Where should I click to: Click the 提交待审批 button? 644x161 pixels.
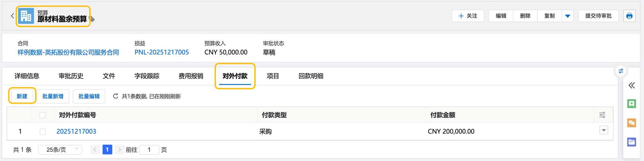[x=598, y=16]
